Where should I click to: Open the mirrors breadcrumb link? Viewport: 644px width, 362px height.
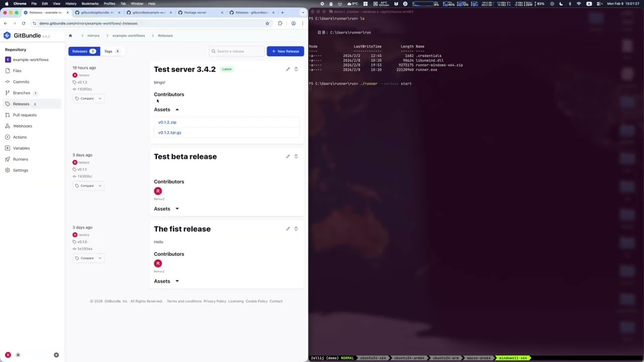coord(93,36)
